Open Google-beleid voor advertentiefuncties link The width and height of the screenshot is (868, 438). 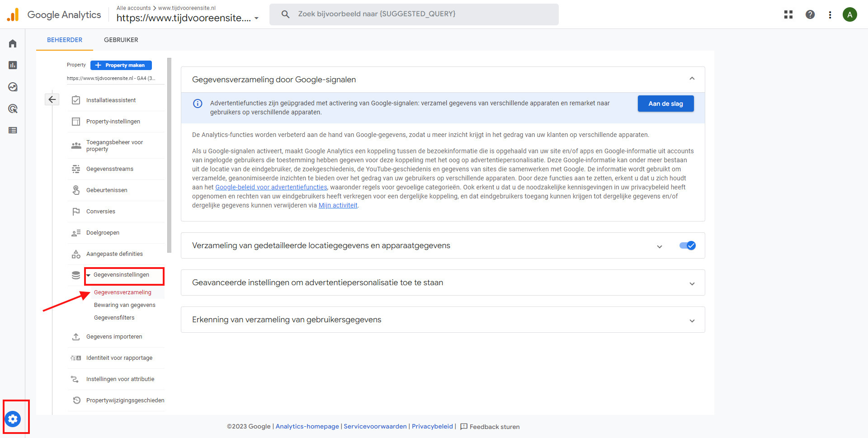[271, 187]
